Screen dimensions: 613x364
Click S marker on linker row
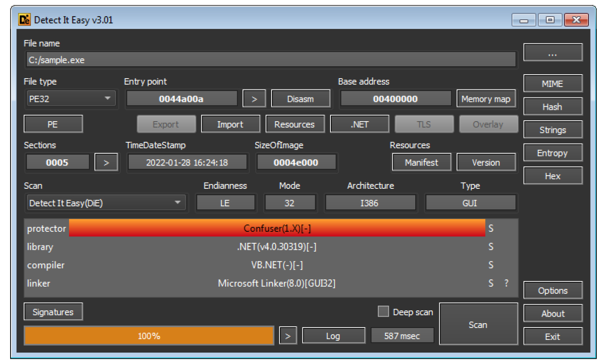[491, 284]
